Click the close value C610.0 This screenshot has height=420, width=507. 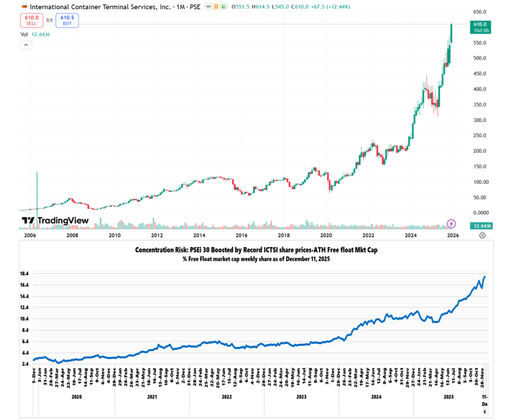[299, 7]
